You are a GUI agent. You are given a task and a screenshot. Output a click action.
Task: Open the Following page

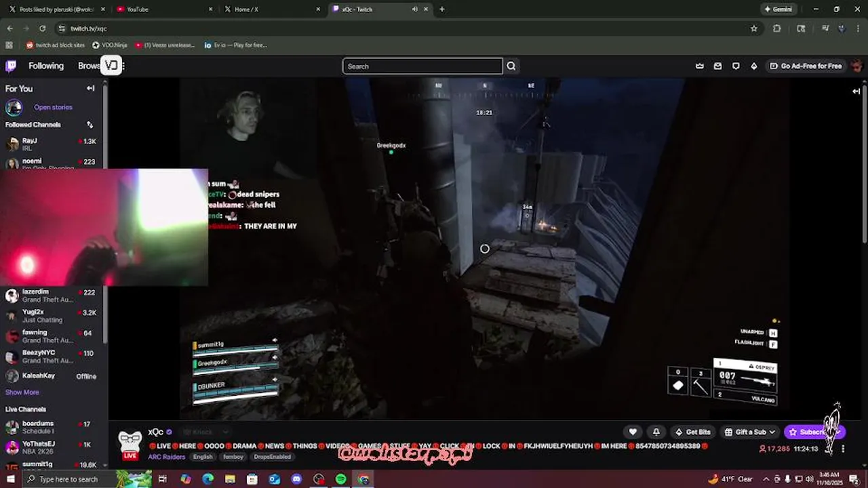(x=46, y=66)
